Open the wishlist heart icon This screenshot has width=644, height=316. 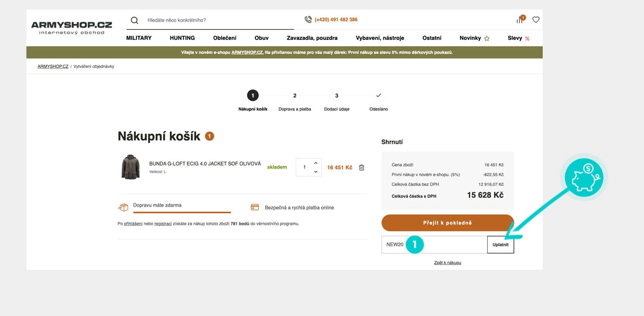click(536, 19)
